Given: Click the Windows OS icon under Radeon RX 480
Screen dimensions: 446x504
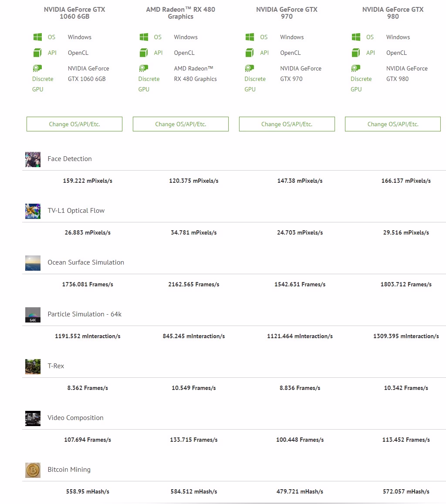Looking at the screenshot, I should (x=144, y=37).
